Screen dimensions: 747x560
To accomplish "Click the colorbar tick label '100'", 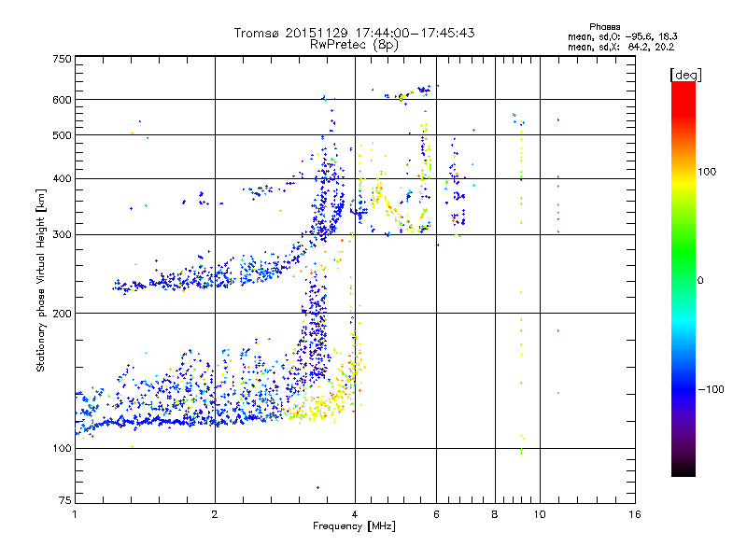I will [x=707, y=172].
